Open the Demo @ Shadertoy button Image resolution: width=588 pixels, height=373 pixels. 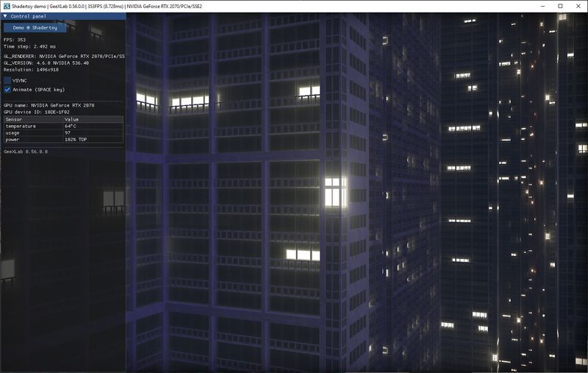[35, 28]
